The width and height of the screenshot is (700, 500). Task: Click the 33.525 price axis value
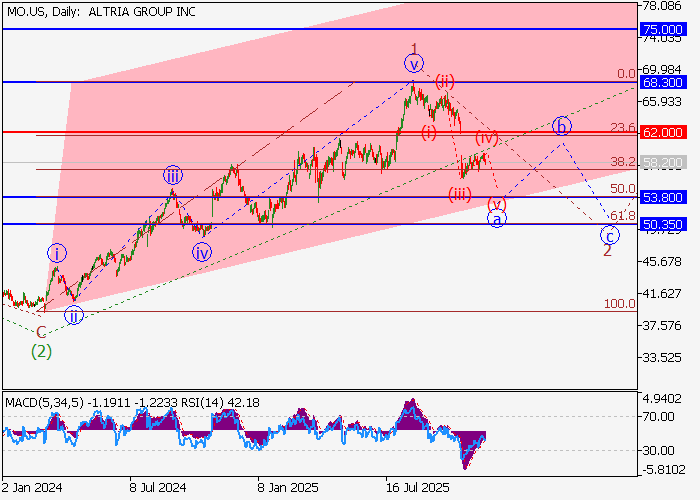point(662,358)
